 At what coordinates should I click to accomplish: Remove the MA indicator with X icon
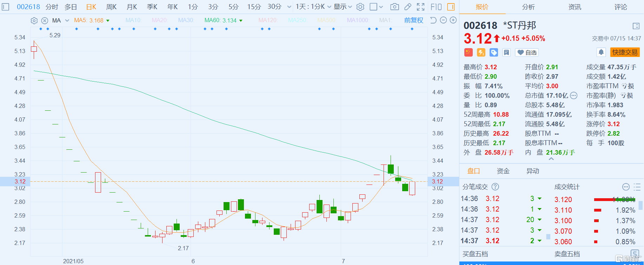[45, 20]
